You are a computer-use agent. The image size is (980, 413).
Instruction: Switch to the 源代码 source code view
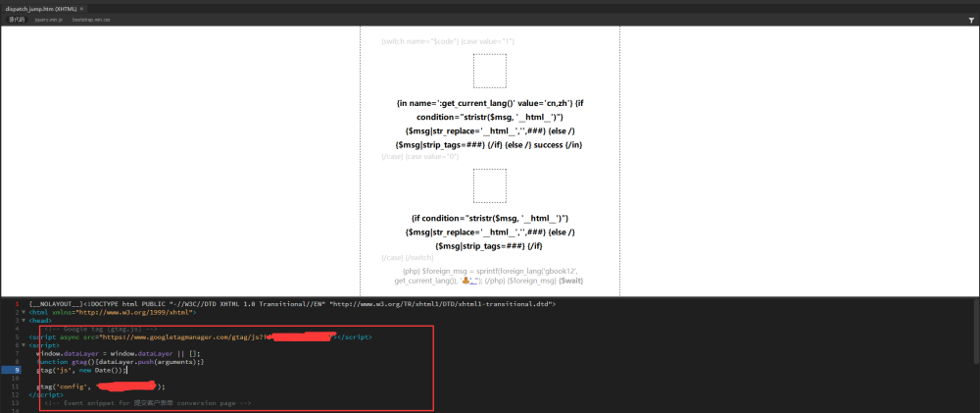click(17, 20)
